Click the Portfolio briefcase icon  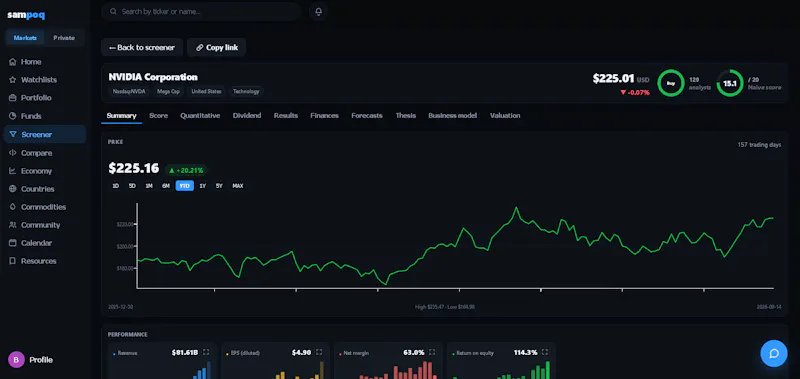[x=13, y=98]
